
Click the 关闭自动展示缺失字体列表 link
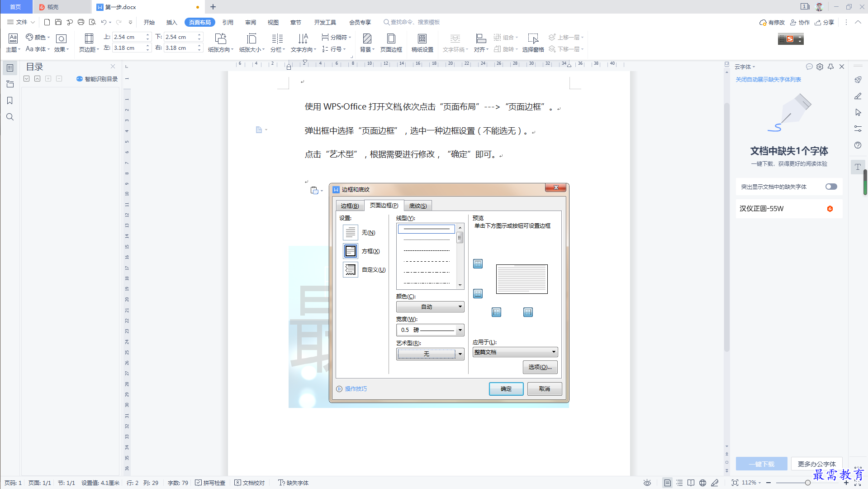coord(768,79)
